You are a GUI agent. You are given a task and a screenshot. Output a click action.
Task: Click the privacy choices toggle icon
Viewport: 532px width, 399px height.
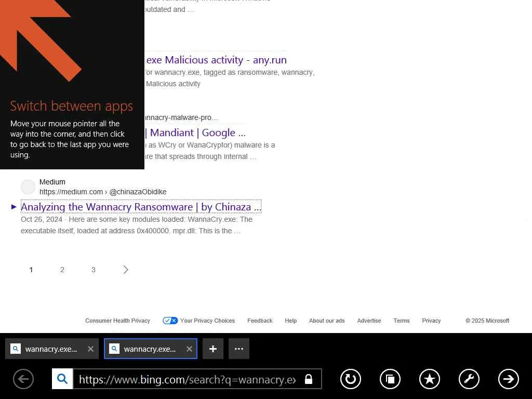point(170,321)
